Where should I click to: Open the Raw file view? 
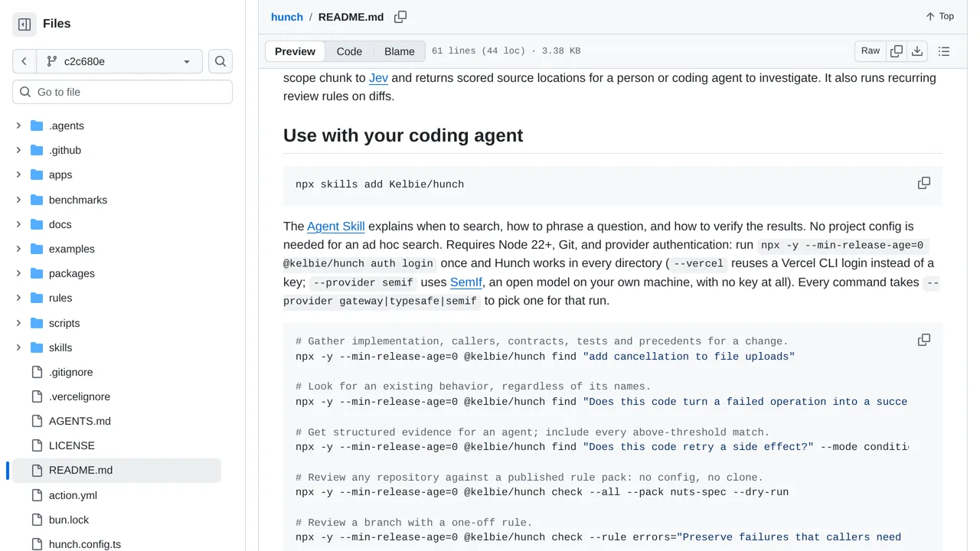tap(871, 51)
